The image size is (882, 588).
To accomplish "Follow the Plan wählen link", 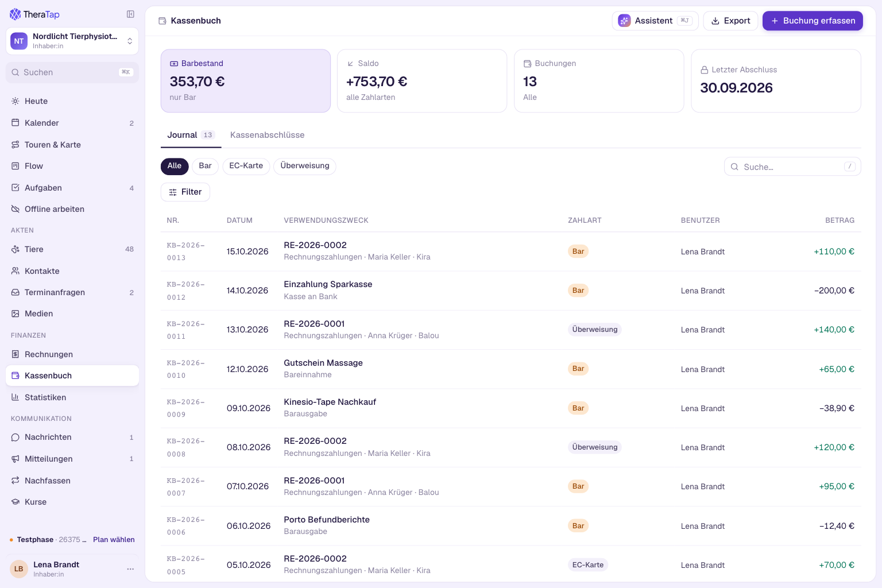I will [x=114, y=540].
